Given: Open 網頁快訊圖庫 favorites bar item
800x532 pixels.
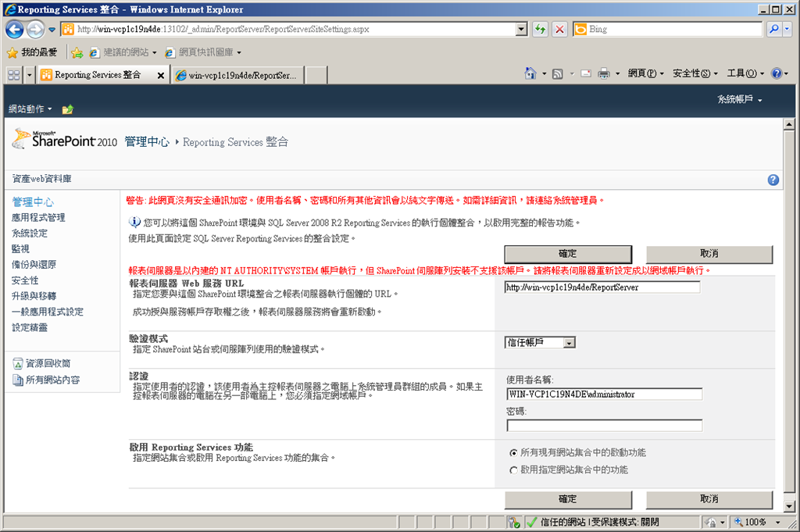Looking at the screenshot, I should tap(203, 52).
